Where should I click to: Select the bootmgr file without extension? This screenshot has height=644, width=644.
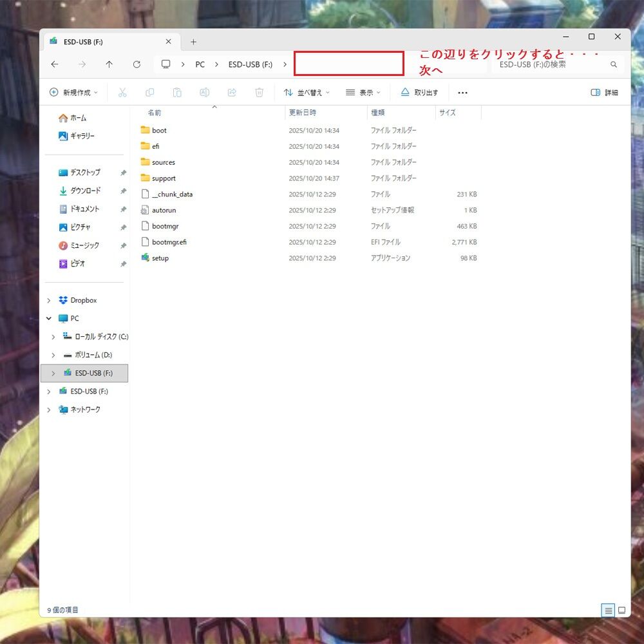tap(309, 226)
